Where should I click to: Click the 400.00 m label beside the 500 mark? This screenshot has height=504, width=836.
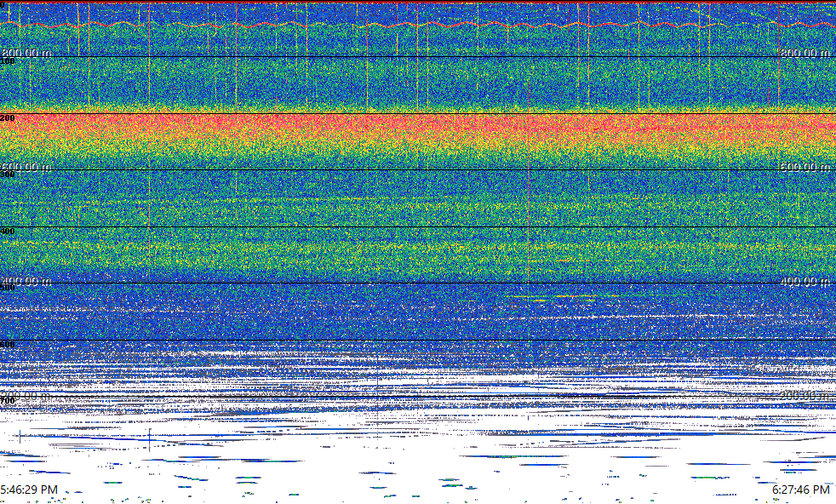click(x=26, y=281)
